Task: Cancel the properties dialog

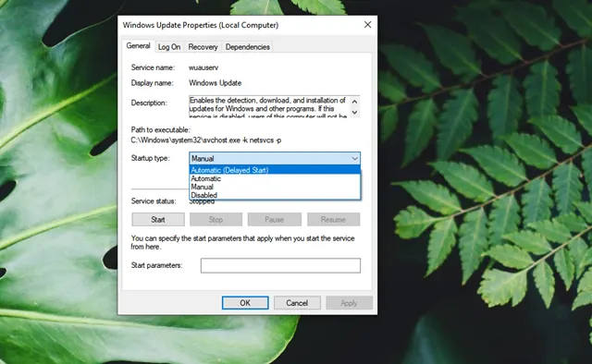Action: pyautogui.click(x=297, y=303)
